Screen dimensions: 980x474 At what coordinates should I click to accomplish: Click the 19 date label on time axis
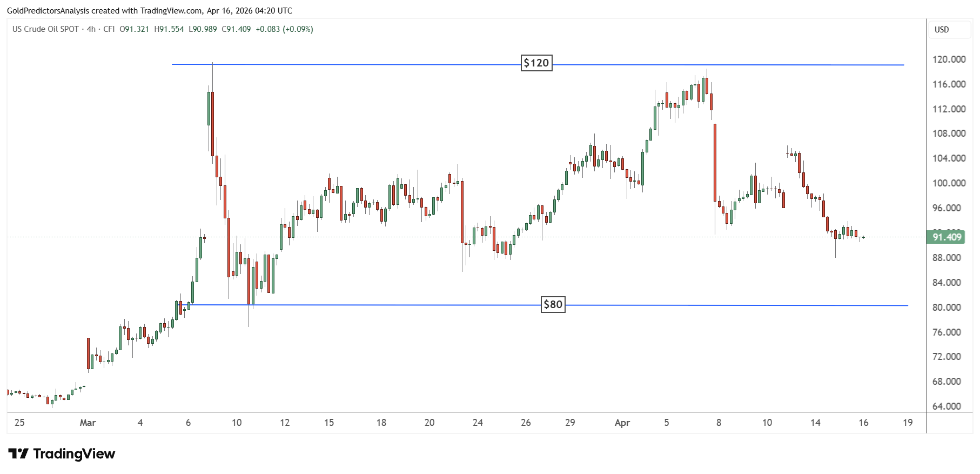[908, 423]
